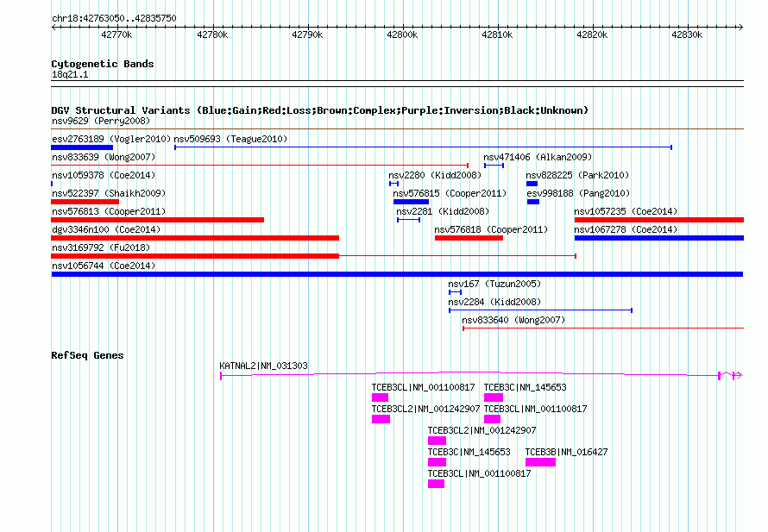Select dgv3346n100 (Coe2014) variant label
The width and height of the screenshot is (768, 532).
106,229
